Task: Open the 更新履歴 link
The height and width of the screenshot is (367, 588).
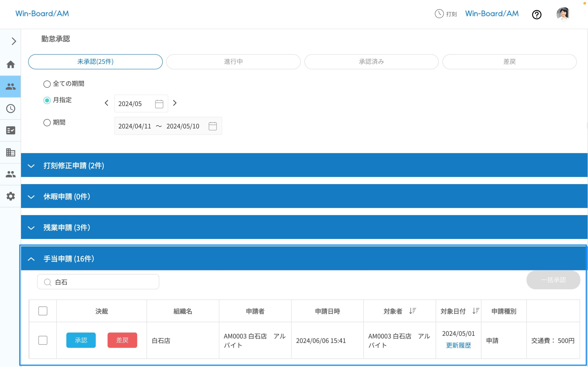Action: 458,345
